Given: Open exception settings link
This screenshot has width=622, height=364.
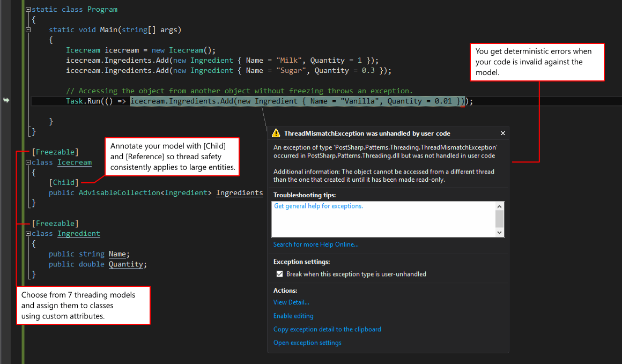Looking at the screenshot, I should (x=307, y=343).
